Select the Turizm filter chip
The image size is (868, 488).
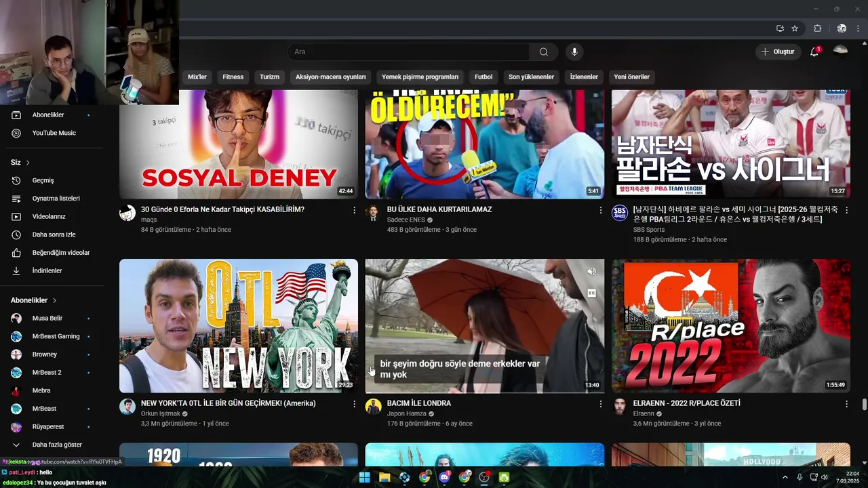point(269,77)
